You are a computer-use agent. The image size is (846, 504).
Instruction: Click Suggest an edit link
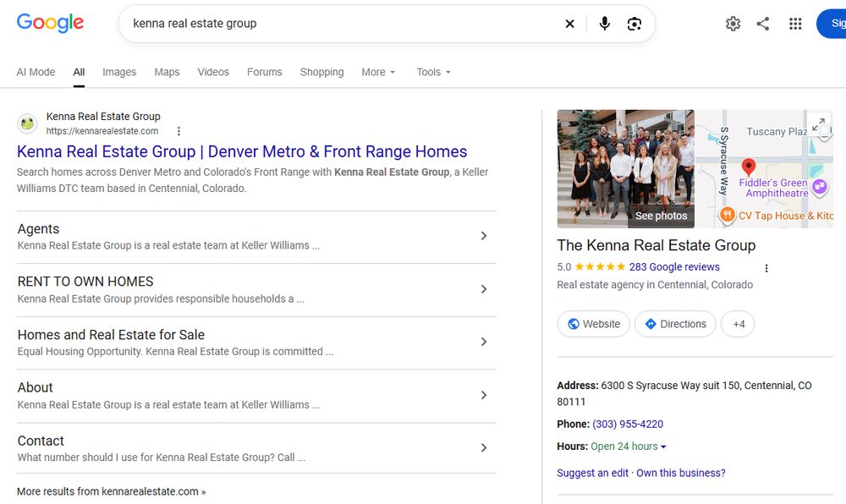(x=592, y=473)
